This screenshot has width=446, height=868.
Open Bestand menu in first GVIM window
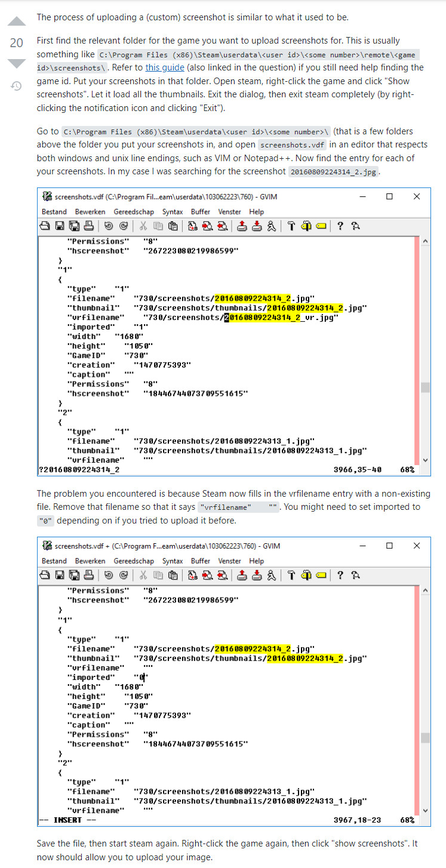tap(54, 212)
